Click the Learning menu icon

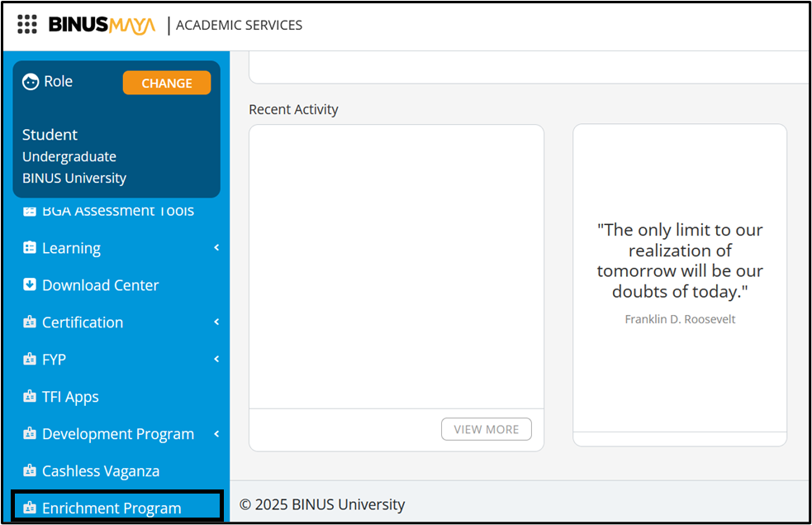point(30,248)
